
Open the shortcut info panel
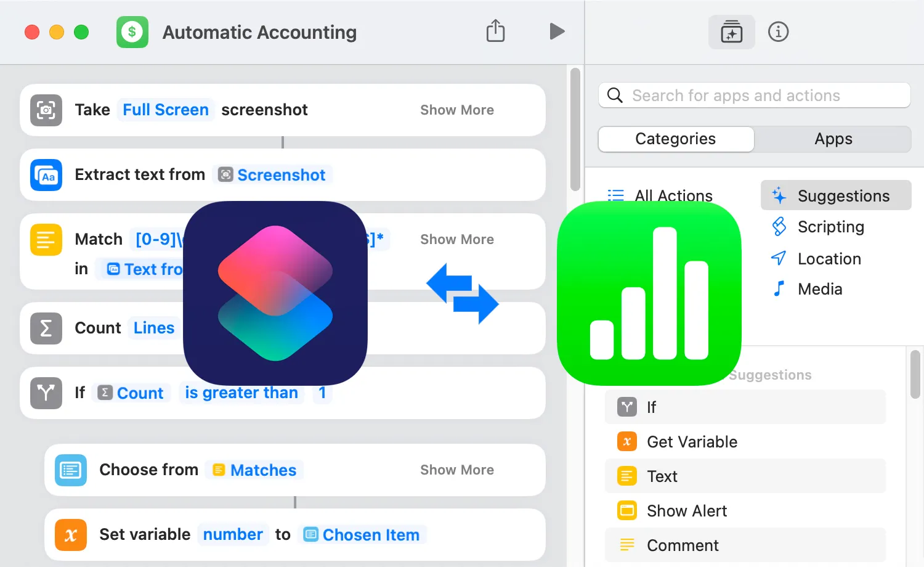pos(778,31)
